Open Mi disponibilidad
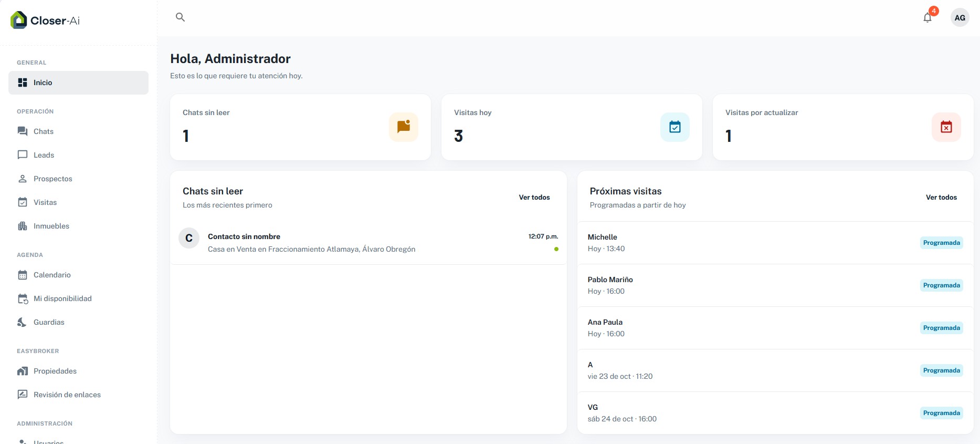The height and width of the screenshot is (444, 980). pyautogui.click(x=78, y=298)
